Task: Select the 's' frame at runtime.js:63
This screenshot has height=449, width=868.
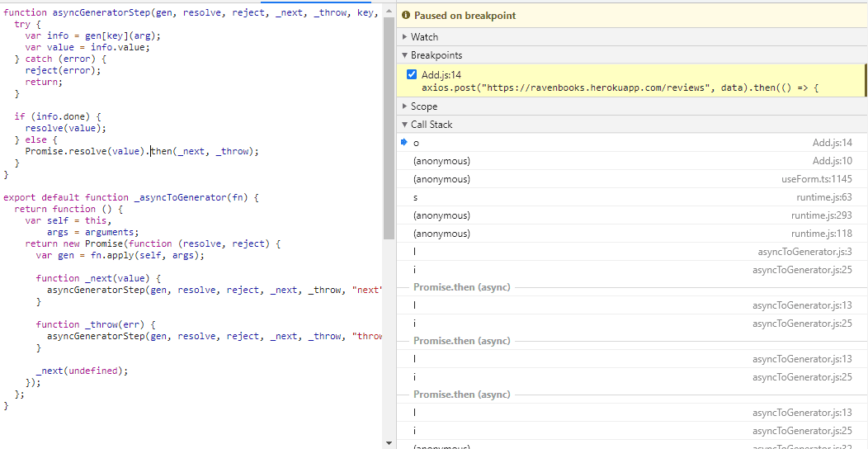Action: pos(416,197)
